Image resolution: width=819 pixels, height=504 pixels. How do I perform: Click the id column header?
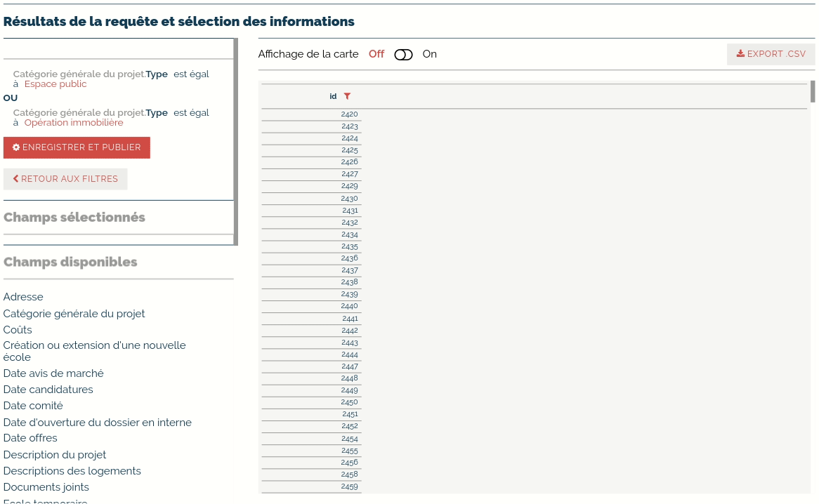pos(333,96)
